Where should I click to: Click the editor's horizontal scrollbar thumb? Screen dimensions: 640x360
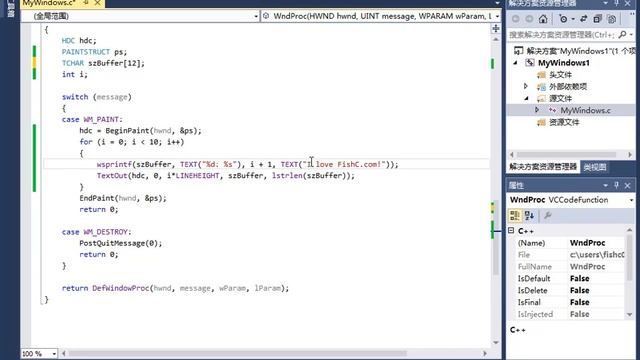pos(238,353)
